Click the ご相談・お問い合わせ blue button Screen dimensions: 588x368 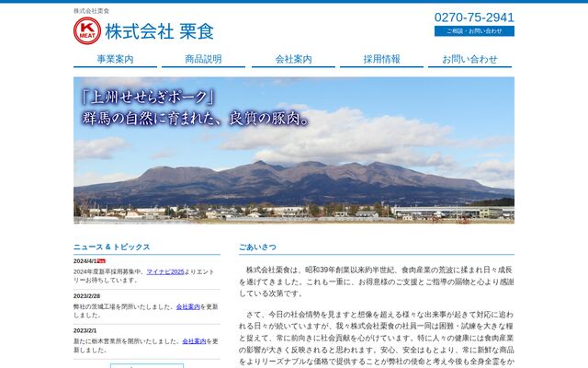[474, 31]
